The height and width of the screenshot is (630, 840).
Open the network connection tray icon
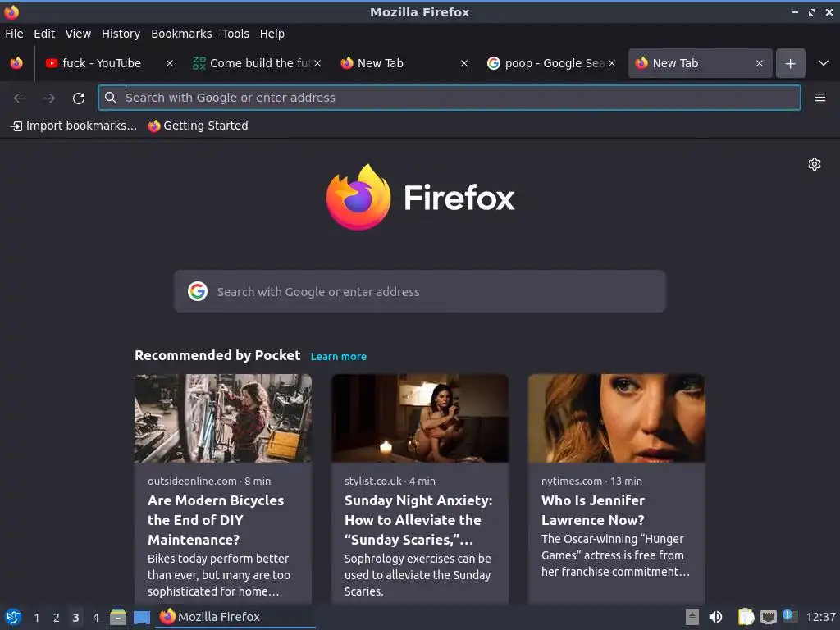pyautogui.click(x=768, y=617)
